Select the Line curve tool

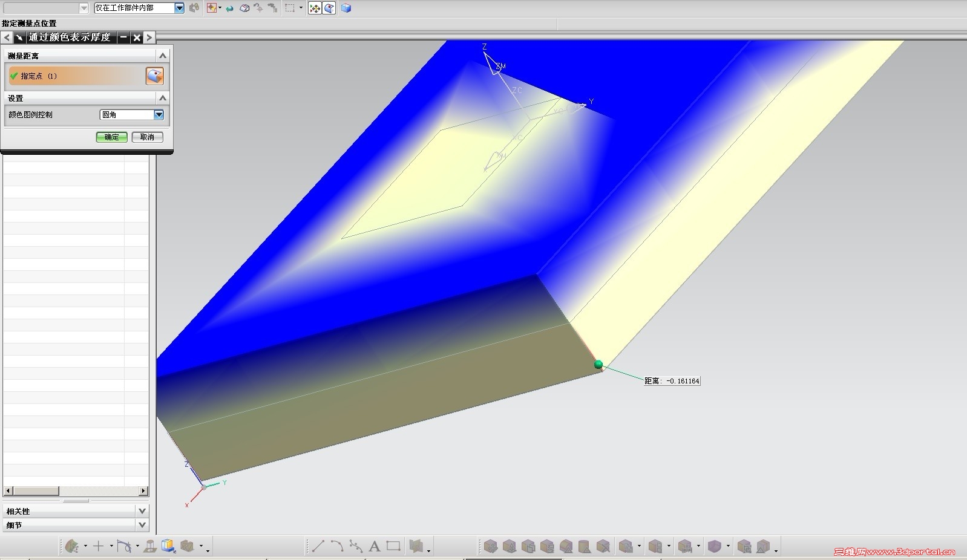(x=318, y=547)
